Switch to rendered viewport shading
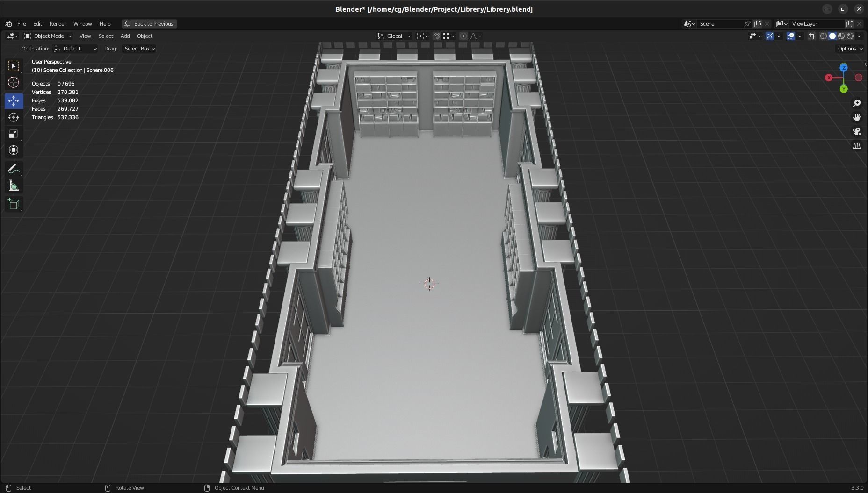 coord(850,36)
